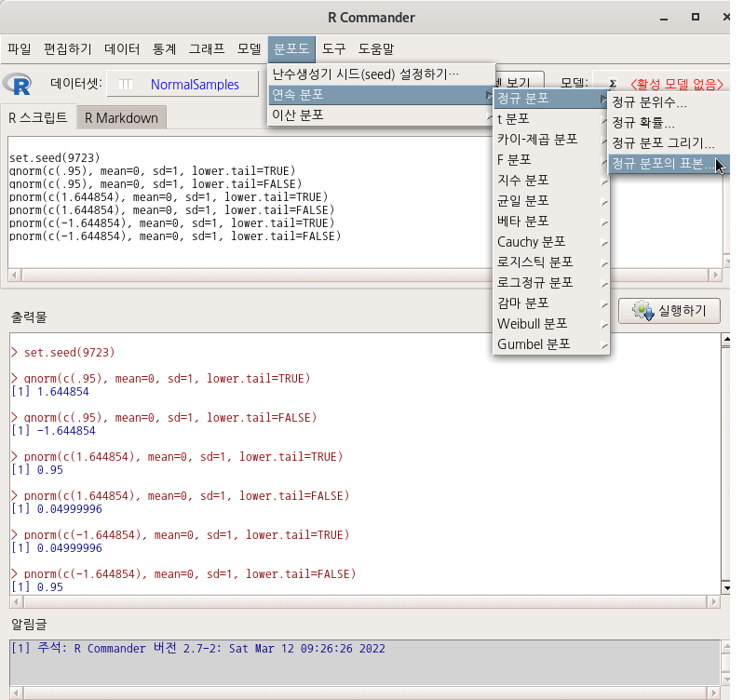Minimize the R Commander window
This screenshot has width=744, height=700.
pos(664,18)
